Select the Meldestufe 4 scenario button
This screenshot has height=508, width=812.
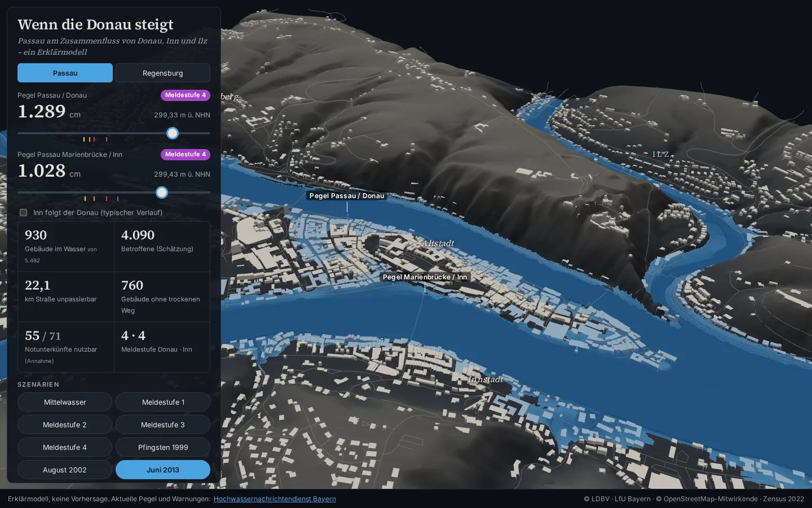pos(65,448)
